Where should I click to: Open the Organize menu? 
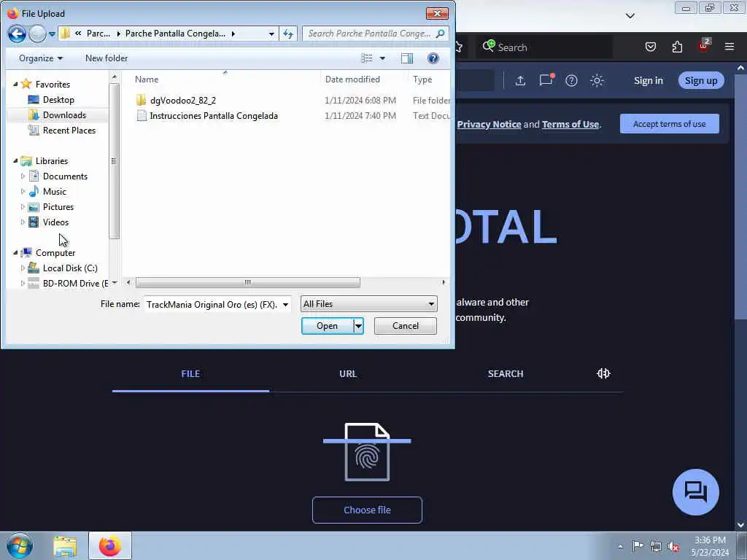pyautogui.click(x=41, y=58)
